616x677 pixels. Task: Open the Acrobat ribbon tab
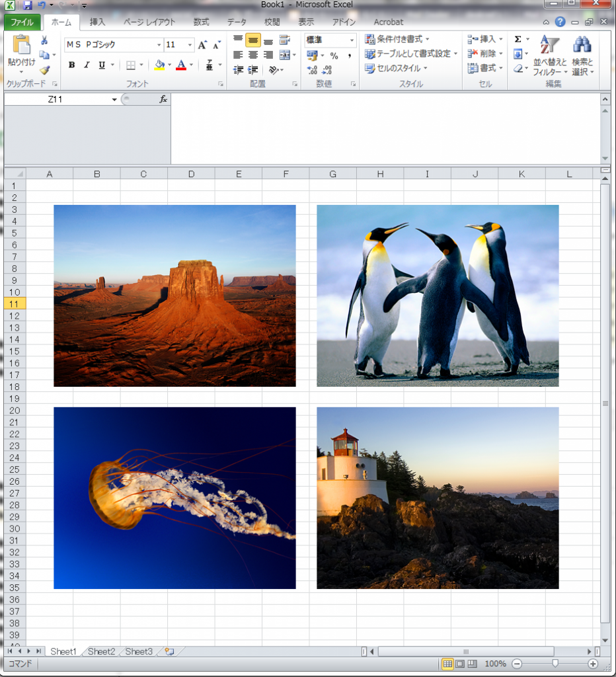point(389,22)
